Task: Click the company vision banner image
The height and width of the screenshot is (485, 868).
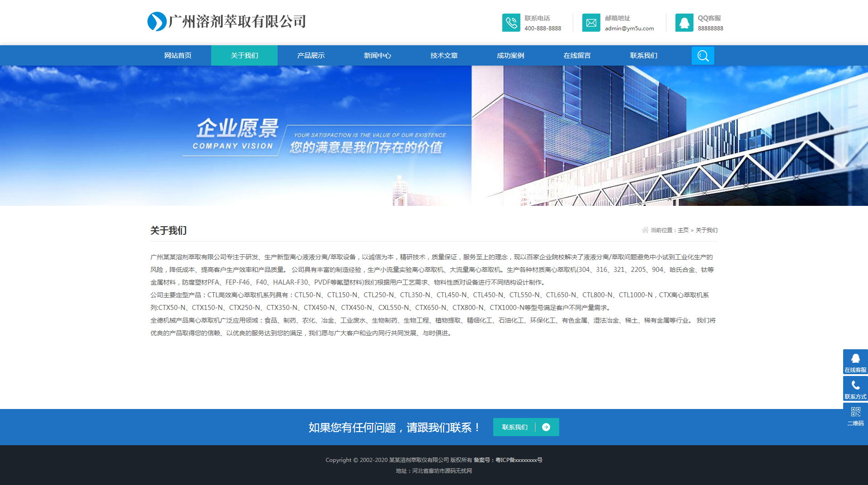Action: click(x=434, y=136)
